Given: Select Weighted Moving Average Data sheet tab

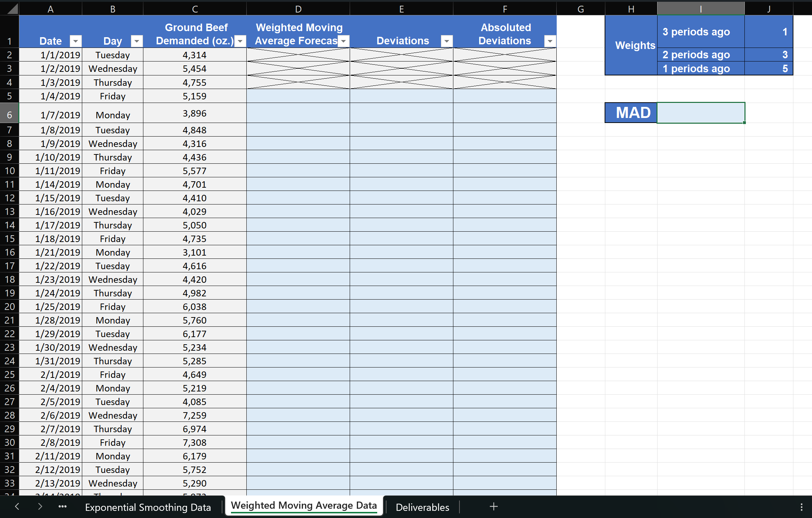Looking at the screenshot, I should pos(304,505).
